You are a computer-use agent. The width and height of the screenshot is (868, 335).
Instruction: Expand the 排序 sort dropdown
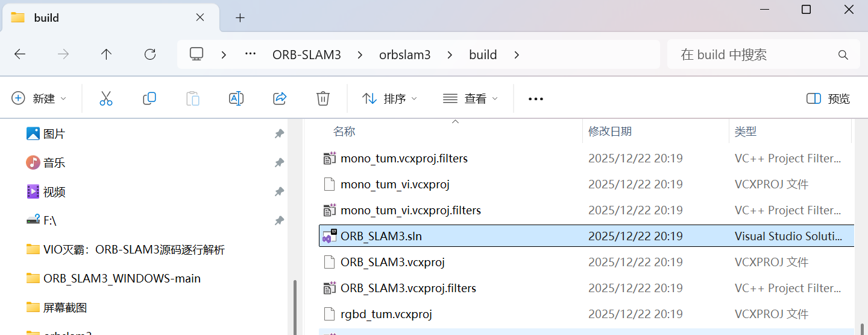pos(389,98)
